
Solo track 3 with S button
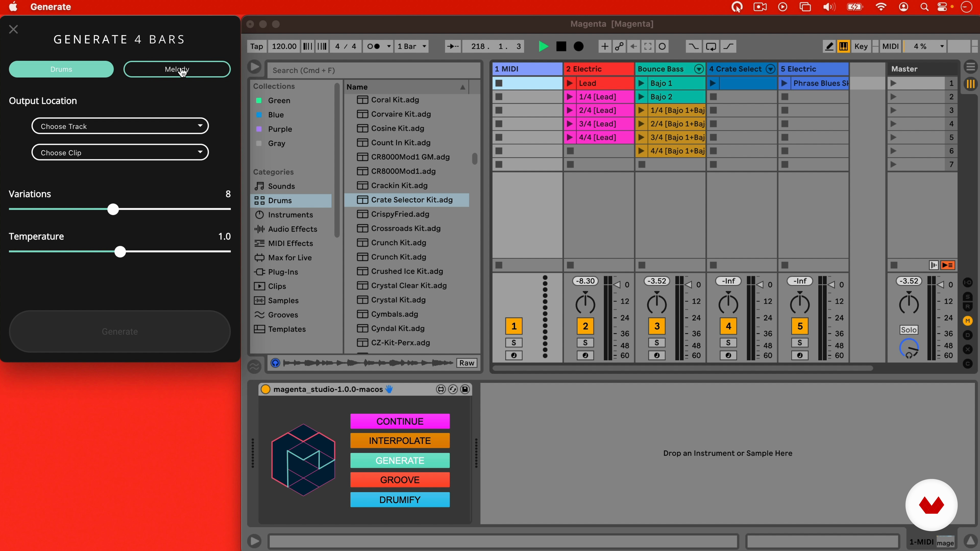[x=657, y=343]
